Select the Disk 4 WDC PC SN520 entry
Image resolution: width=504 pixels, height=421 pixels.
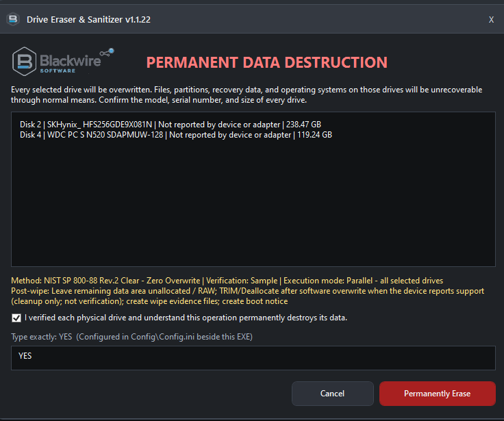coord(176,135)
